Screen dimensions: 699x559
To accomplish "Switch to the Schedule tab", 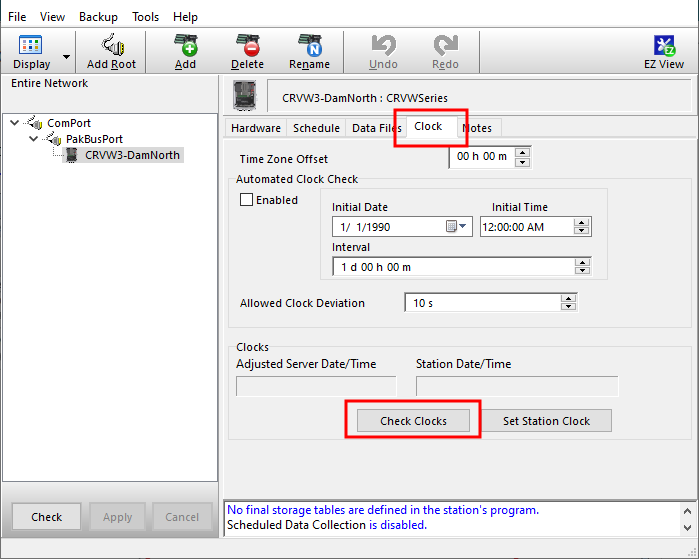I will coord(316,128).
